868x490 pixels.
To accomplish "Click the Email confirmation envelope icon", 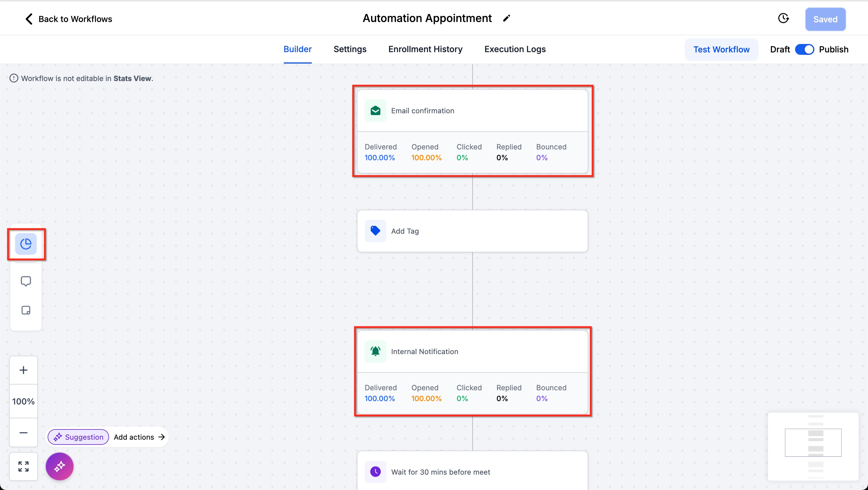I will [x=375, y=111].
